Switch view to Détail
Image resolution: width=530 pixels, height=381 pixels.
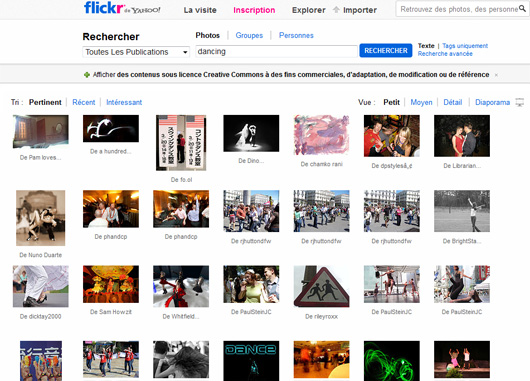[453, 102]
